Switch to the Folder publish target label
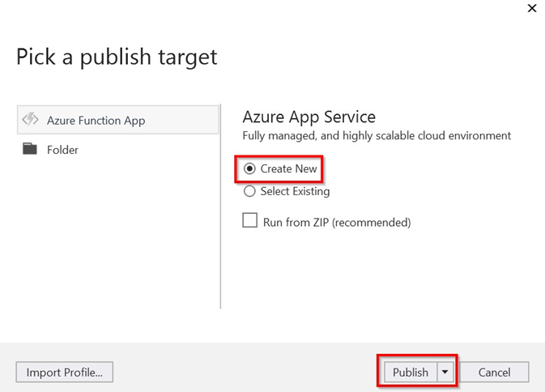This screenshot has height=392, width=545. coord(62,150)
